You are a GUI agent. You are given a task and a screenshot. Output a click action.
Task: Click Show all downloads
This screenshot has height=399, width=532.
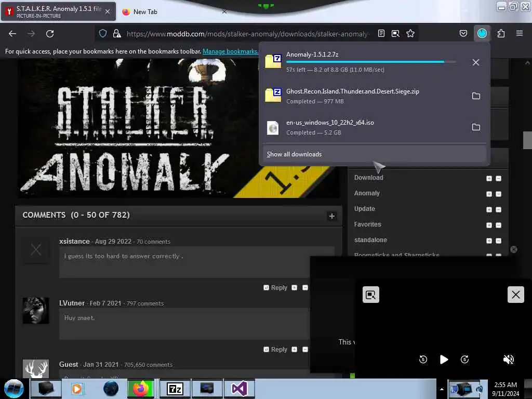click(x=374, y=154)
